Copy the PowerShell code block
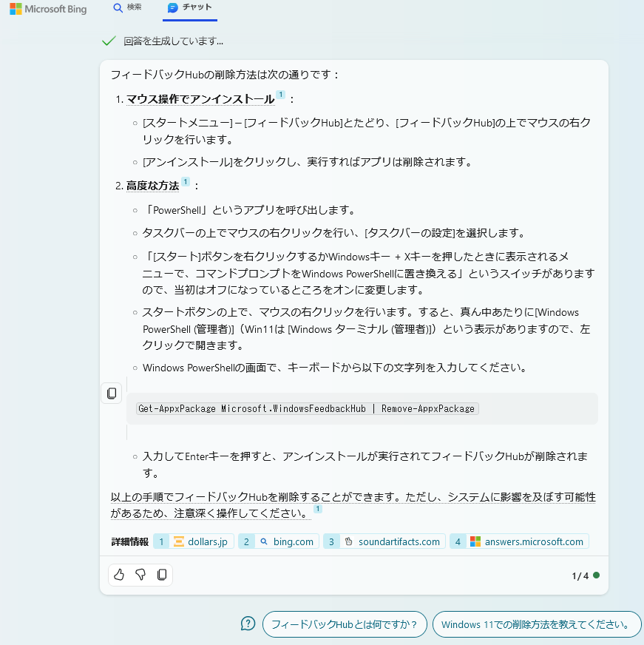Image resolution: width=644 pixels, height=645 pixels. (112, 394)
